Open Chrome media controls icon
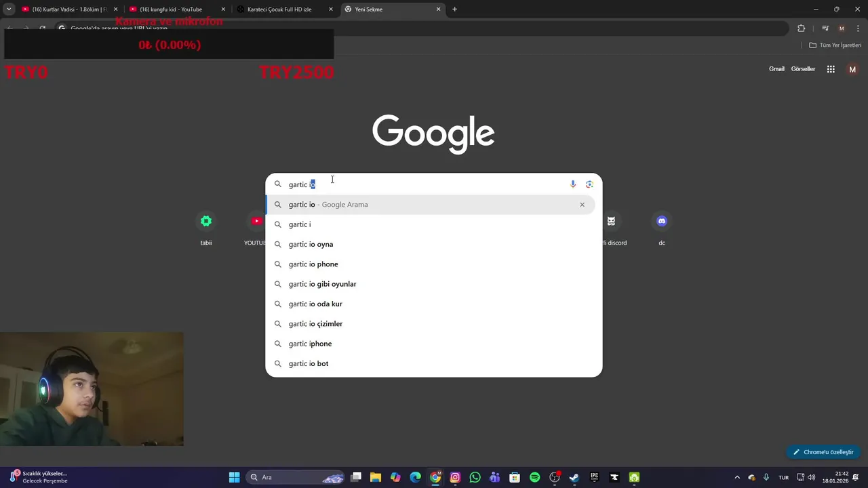This screenshot has width=868, height=488. pos(825,28)
